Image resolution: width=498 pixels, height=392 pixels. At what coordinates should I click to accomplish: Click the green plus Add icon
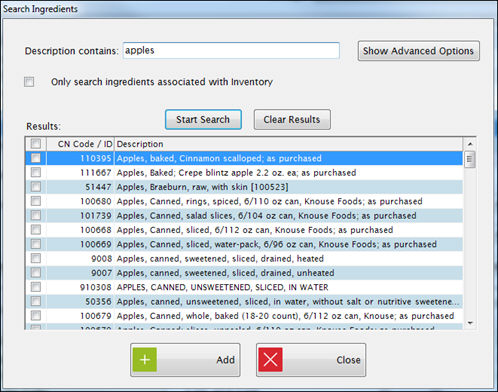click(145, 360)
